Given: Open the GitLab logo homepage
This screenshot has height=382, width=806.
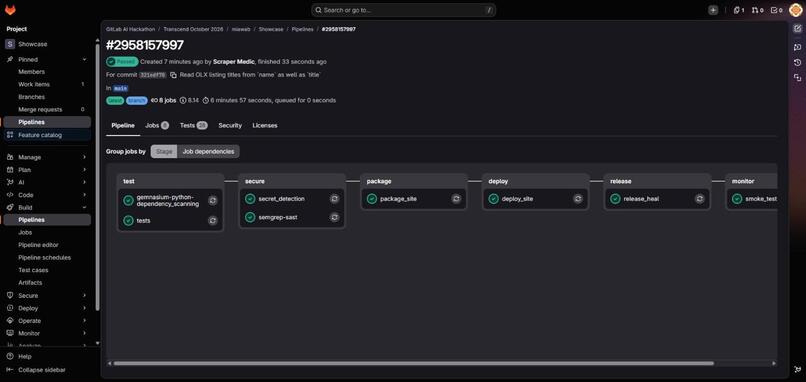Looking at the screenshot, I should tap(10, 10).
